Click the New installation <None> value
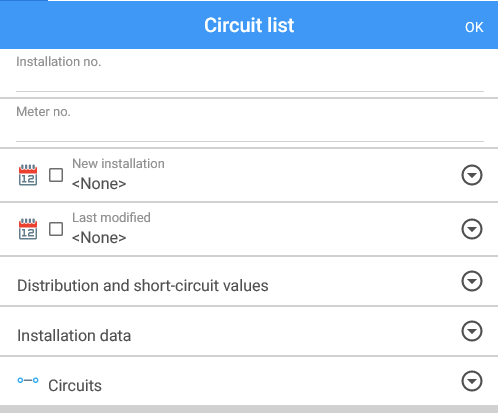The height and width of the screenshot is (413, 498). point(99,184)
